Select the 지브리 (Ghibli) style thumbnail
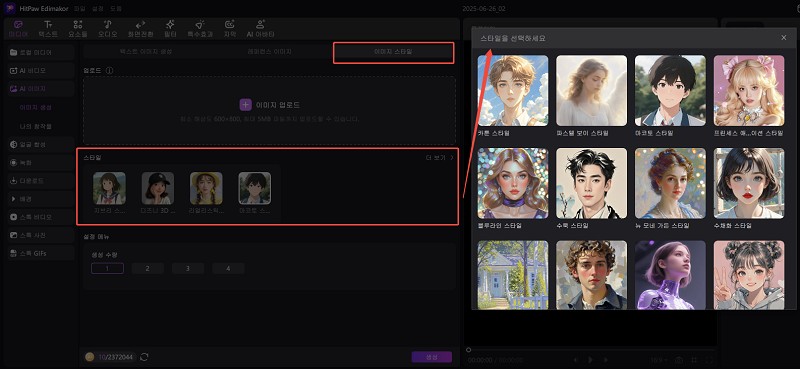This screenshot has height=369, width=800. (109, 188)
